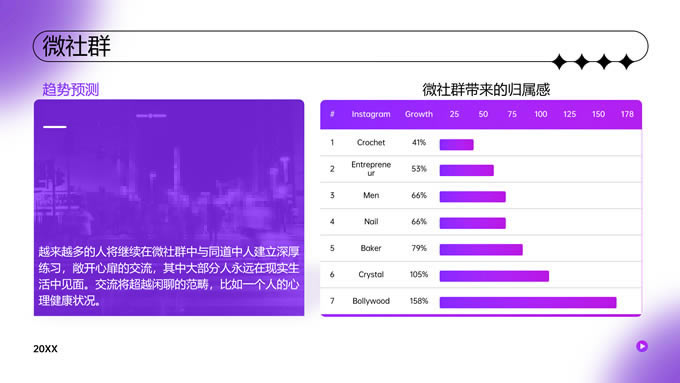
Task: Click the 50 axis label
Action: tap(483, 114)
